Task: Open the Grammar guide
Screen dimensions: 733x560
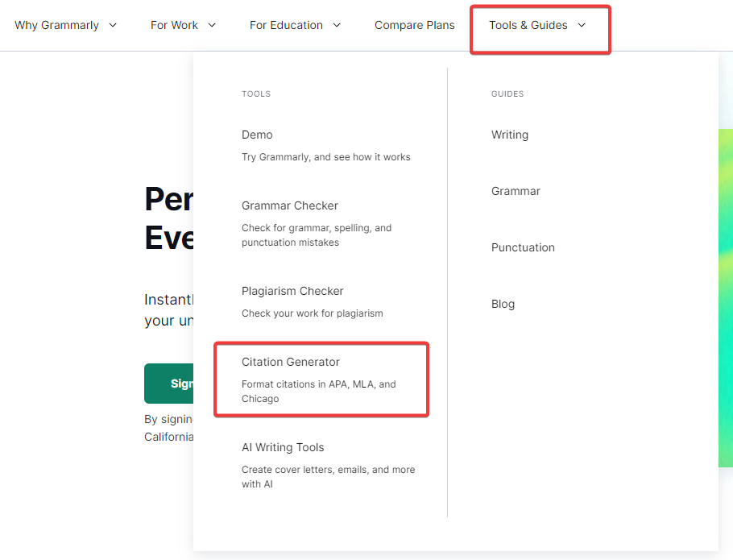Action: tap(515, 191)
